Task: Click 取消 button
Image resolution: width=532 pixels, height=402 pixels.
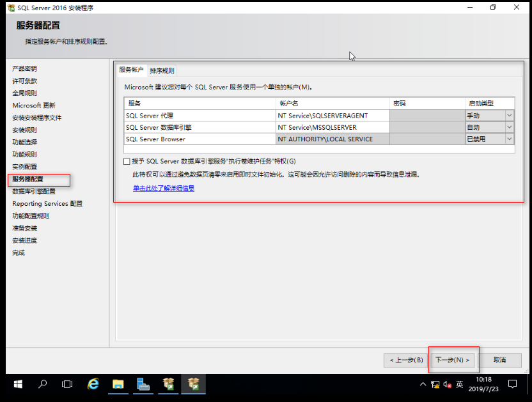Action: tap(499, 360)
